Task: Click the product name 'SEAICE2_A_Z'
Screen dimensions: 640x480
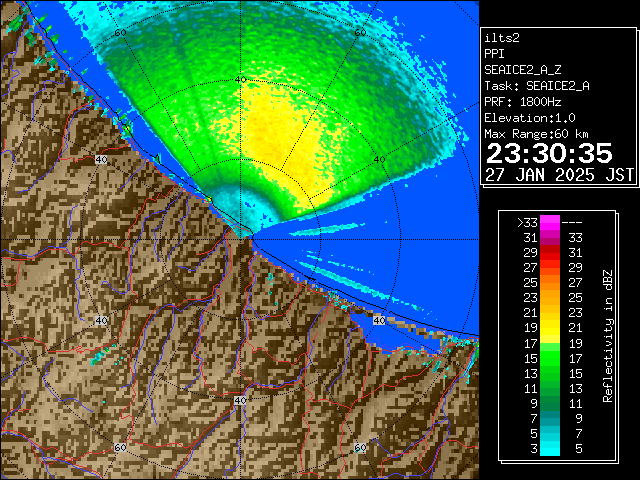Action: 523,70
